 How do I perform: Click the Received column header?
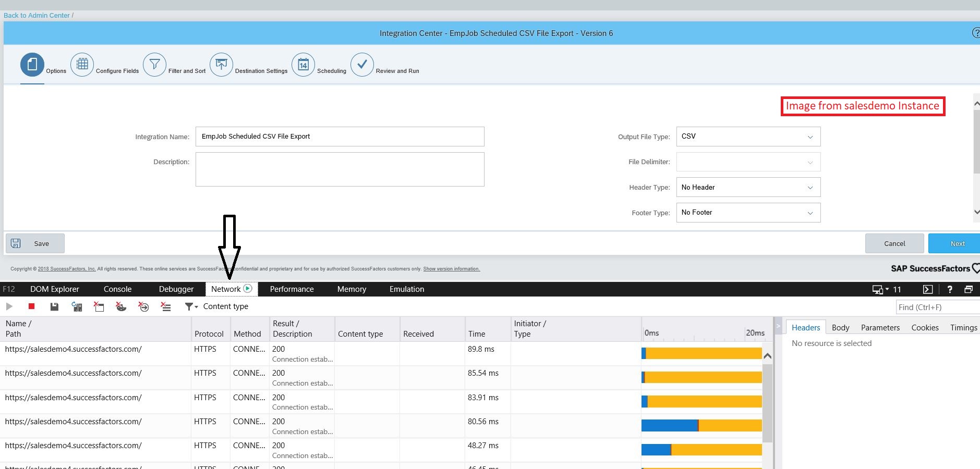click(432, 329)
